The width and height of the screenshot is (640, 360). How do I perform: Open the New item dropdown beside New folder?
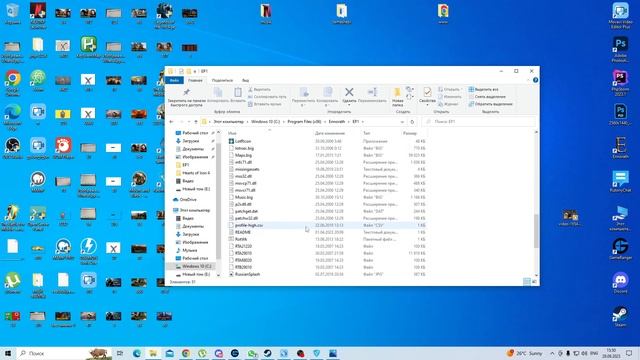(409, 89)
